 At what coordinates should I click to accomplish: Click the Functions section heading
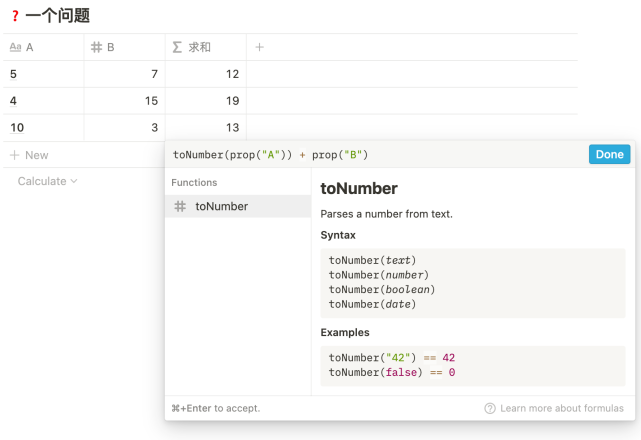coord(194,182)
